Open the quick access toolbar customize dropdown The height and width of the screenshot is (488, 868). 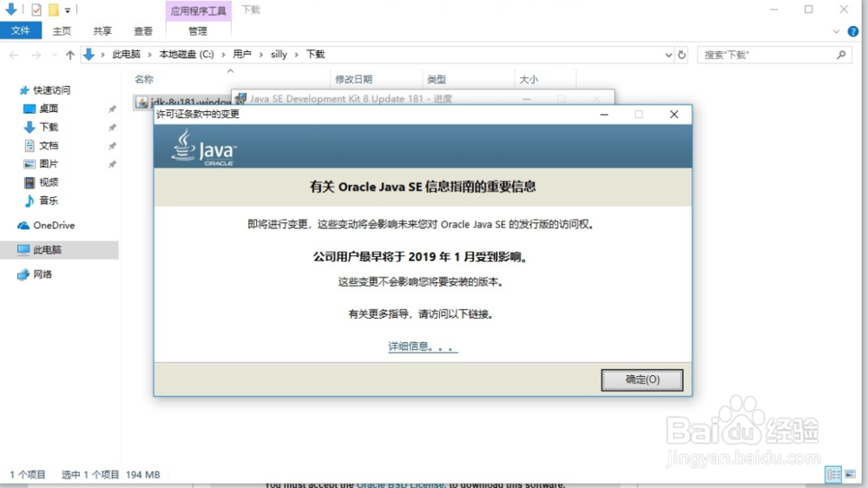pyautogui.click(x=68, y=10)
